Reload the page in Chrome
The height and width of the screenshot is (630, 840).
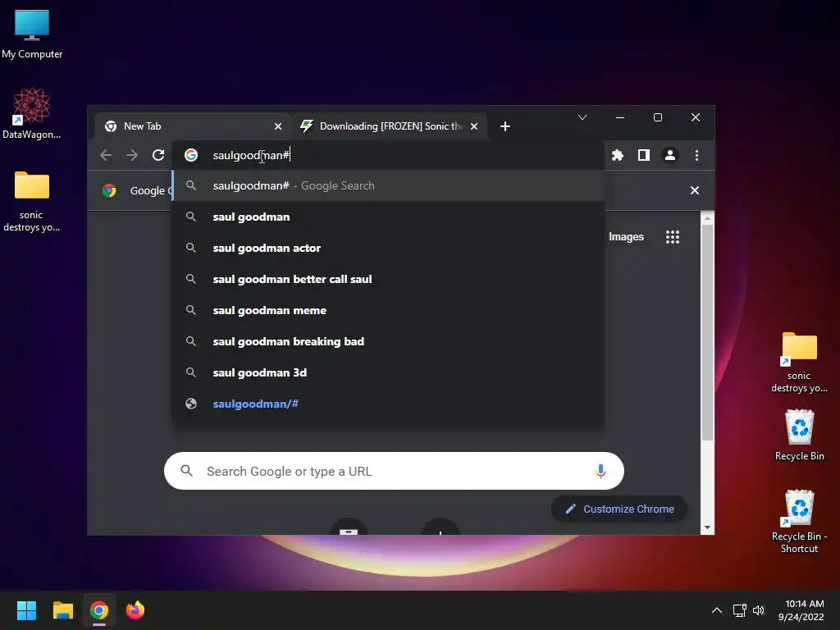[158, 155]
